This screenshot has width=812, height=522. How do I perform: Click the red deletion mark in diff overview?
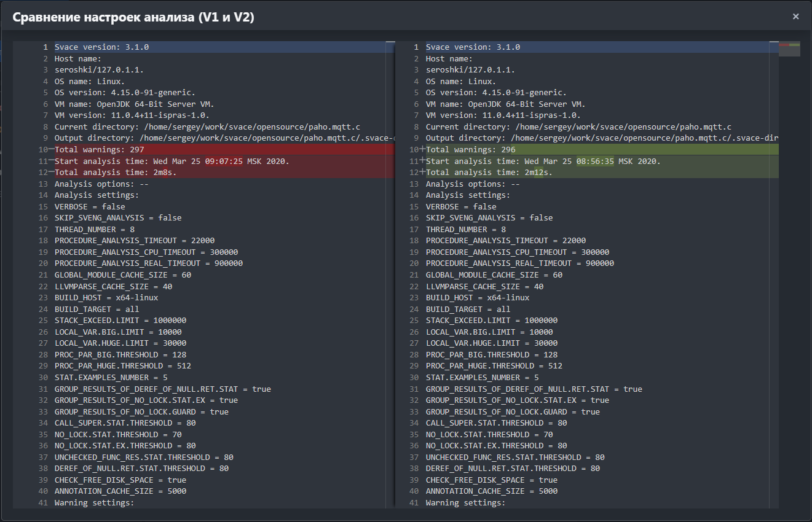click(784, 45)
